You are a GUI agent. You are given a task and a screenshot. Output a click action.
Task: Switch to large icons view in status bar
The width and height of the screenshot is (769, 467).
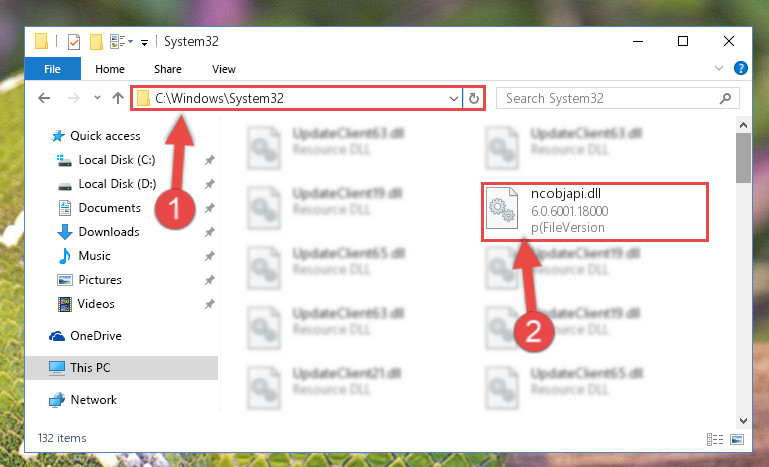[x=737, y=439]
